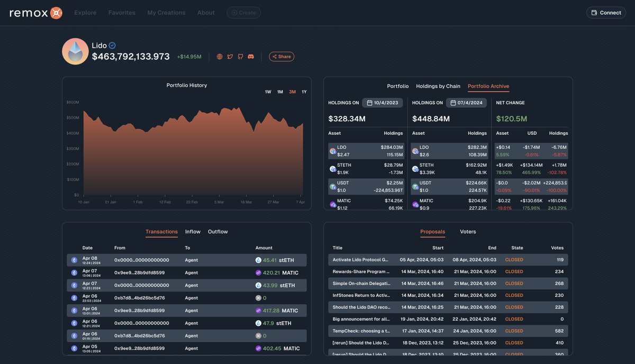Switch to Holdings by Chain tab
Screen dimensions: 635x364
(x=438, y=86)
